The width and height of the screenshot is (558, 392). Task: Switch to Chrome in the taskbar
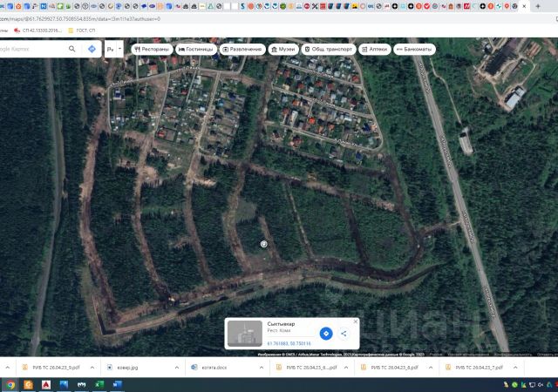(x=10, y=385)
